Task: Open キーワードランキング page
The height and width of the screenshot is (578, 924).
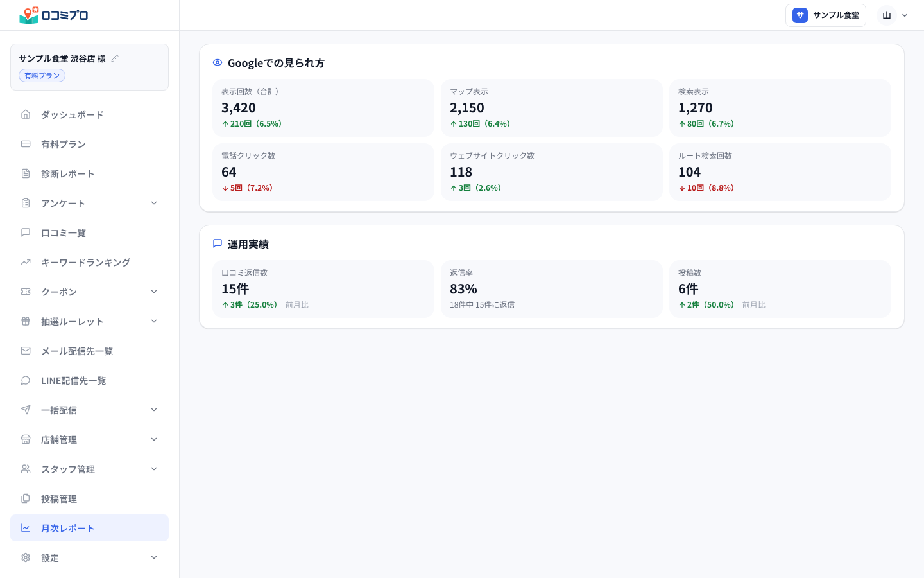Action: (89, 262)
